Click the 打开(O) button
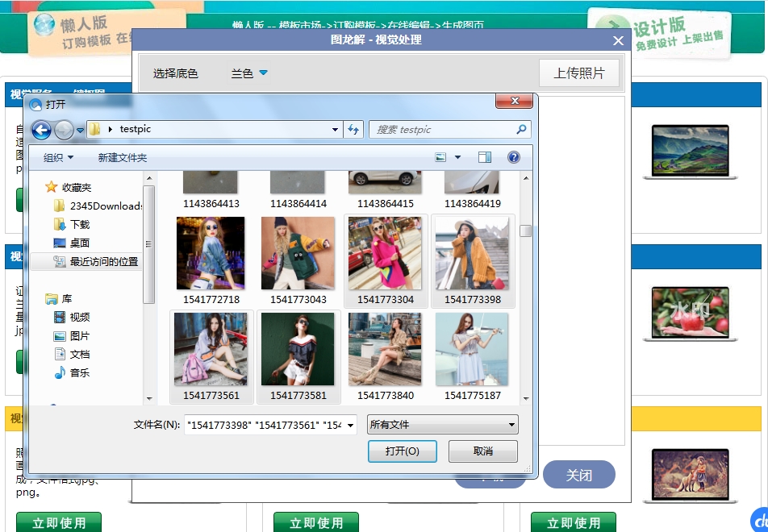Screen dimensions: 768x532 pyautogui.click(x=402, y=451)
